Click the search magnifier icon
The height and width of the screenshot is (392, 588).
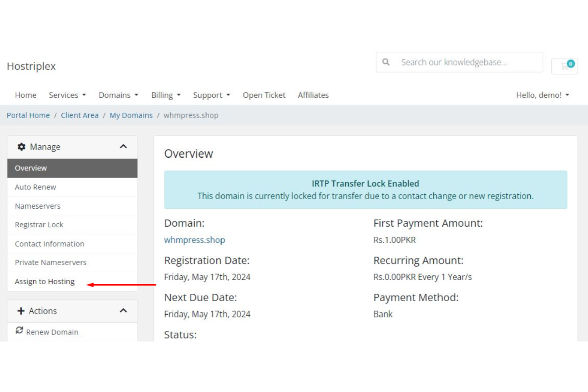[x=386, y=62]
